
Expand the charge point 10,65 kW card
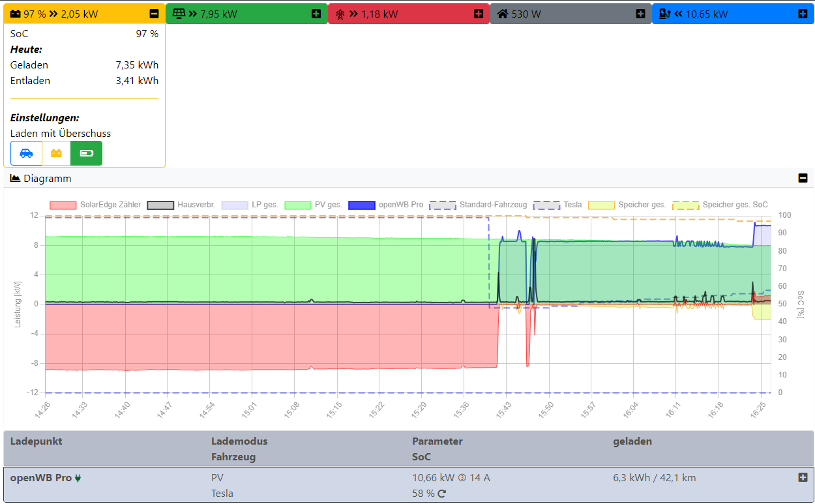pos(803,14)
